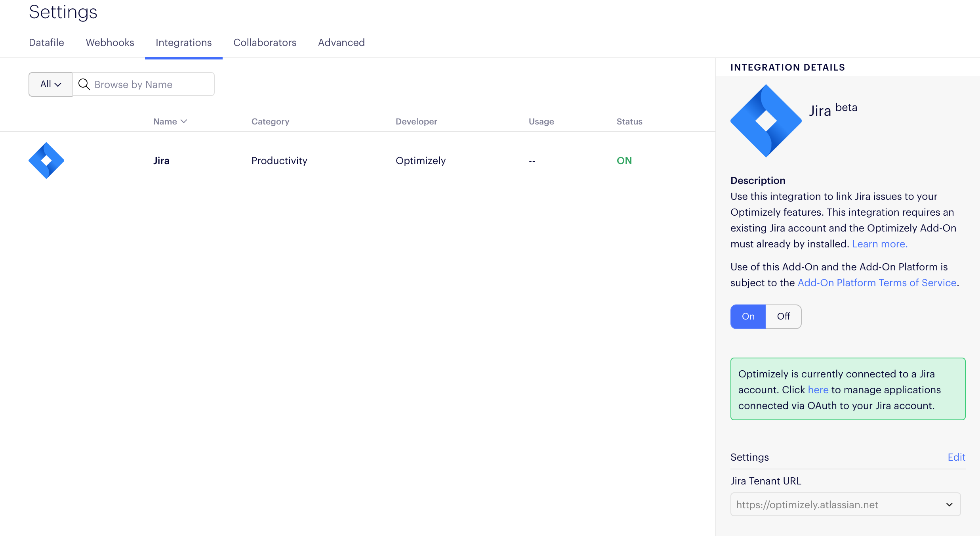
Task: Click the Name column sort chevron
Action: [x=184, y=121]
